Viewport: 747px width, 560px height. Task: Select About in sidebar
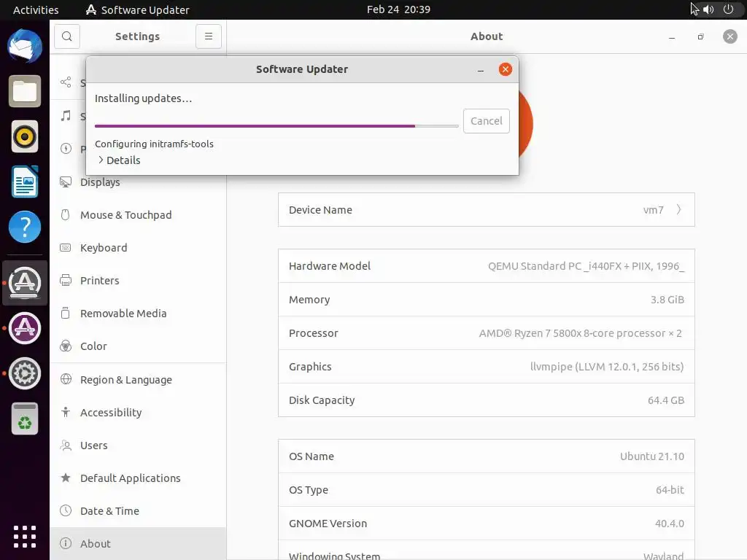[x=138, y=544]
